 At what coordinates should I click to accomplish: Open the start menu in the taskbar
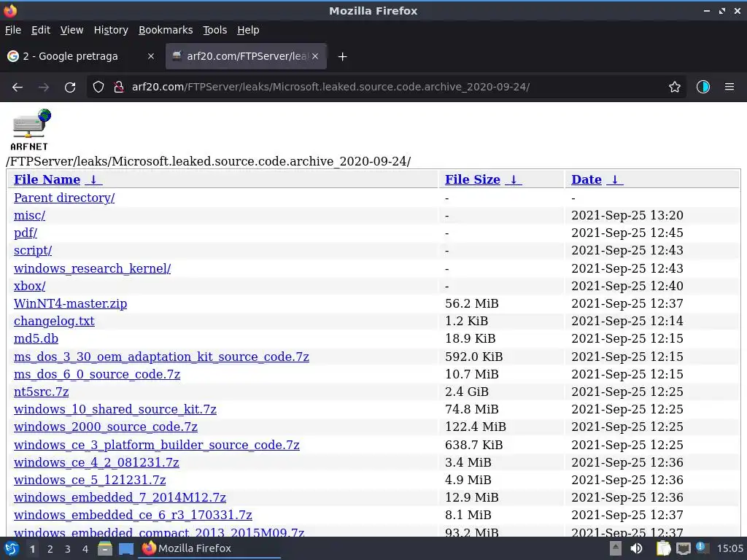pyautogui.click(x=12, y=548)
